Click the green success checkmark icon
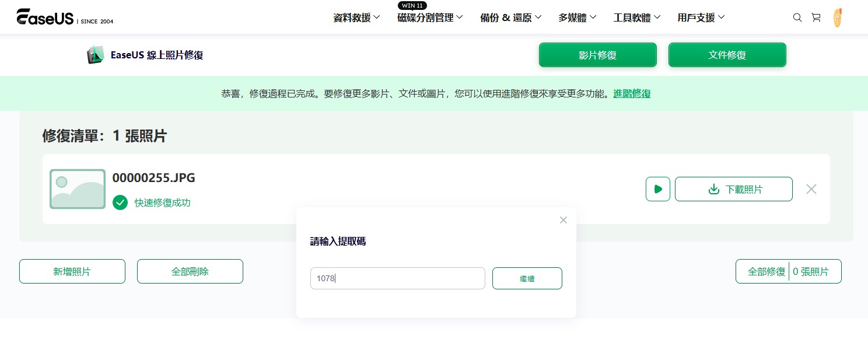868x346 pixels. pos(120,202)
